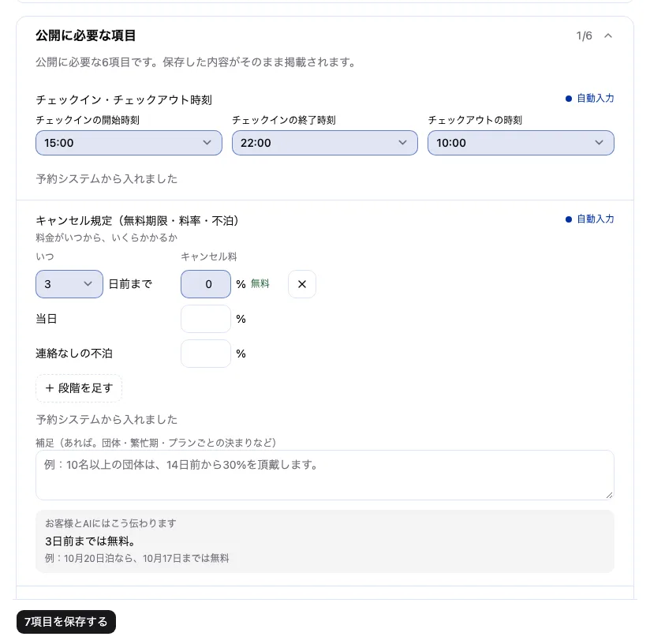Click the cancellation fee field showing 0
This screenshot has height=644, width=650.
(x=206, y=284)
